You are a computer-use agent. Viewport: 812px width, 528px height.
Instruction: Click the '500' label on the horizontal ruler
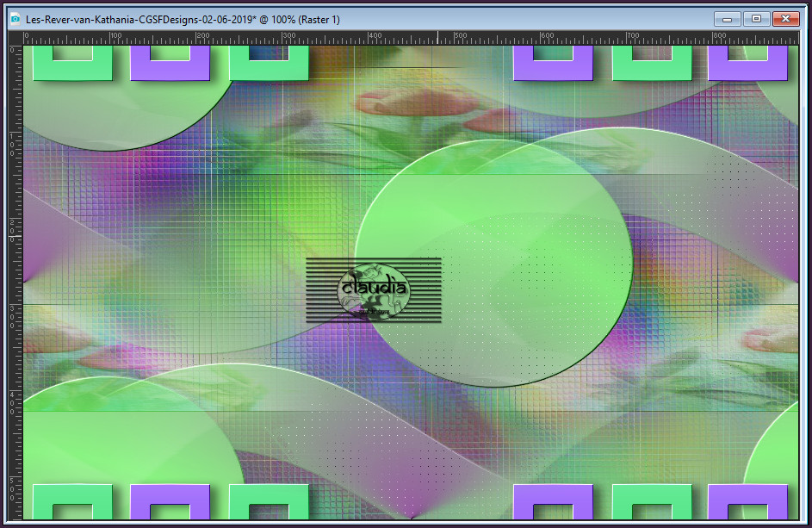click(461, 35)
